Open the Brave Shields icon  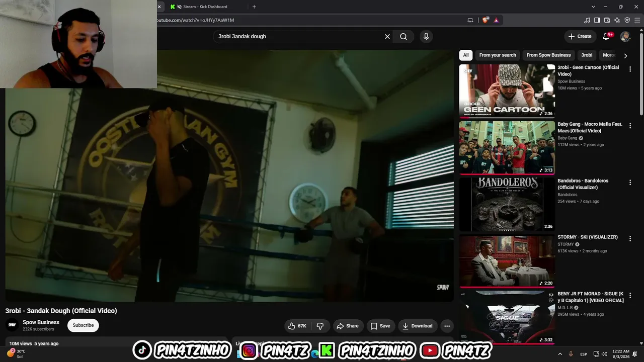point(485,20)
